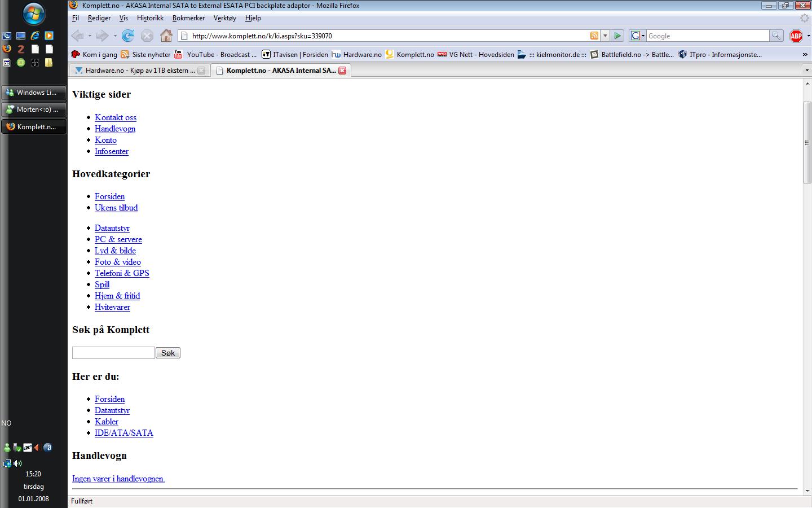Open the Historikk menu
812x508 pixels.
(x=150, y=18)
